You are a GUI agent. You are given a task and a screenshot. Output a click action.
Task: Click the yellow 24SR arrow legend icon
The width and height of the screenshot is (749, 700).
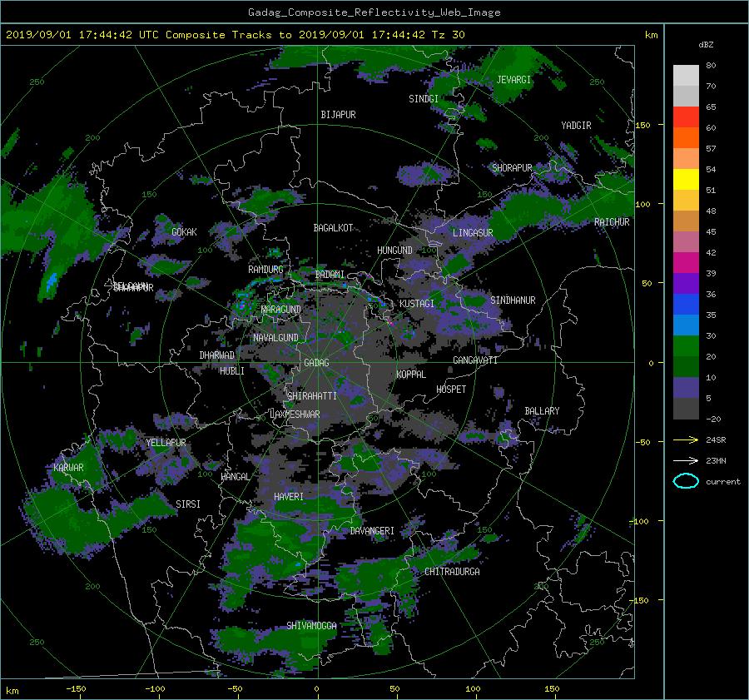[686, 439]
